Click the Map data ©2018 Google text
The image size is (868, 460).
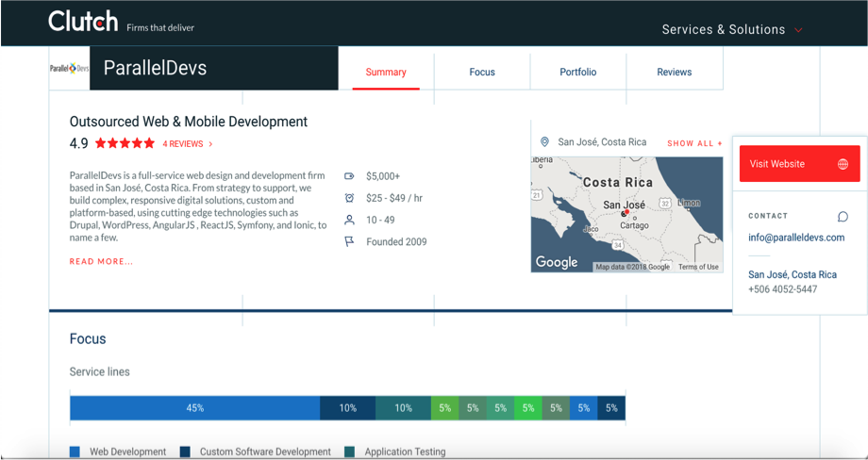(633, 267)
